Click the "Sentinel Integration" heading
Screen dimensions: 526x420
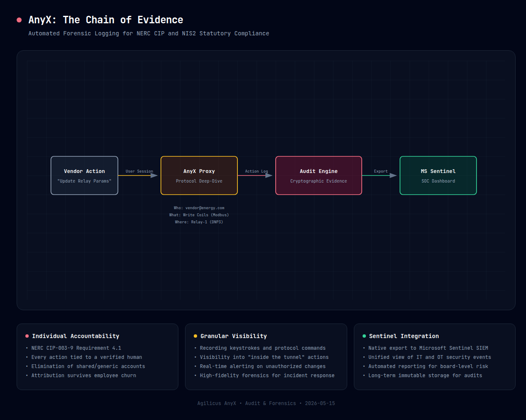pos(404,336)
